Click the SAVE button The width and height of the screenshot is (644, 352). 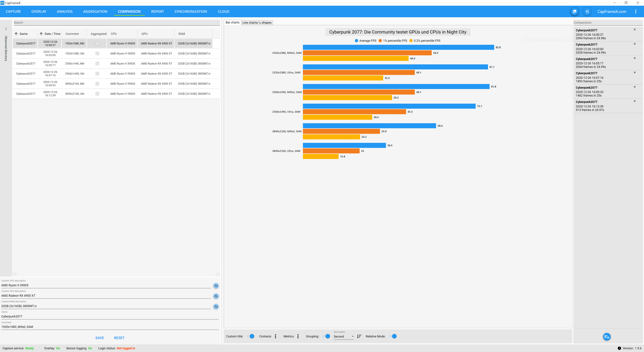(x=99, y=338)
